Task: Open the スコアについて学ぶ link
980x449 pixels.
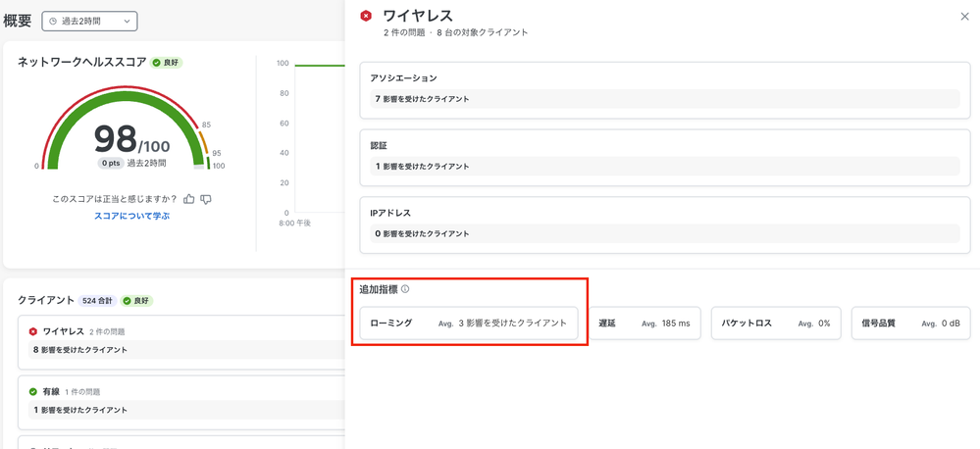Action: pos(131,216)
